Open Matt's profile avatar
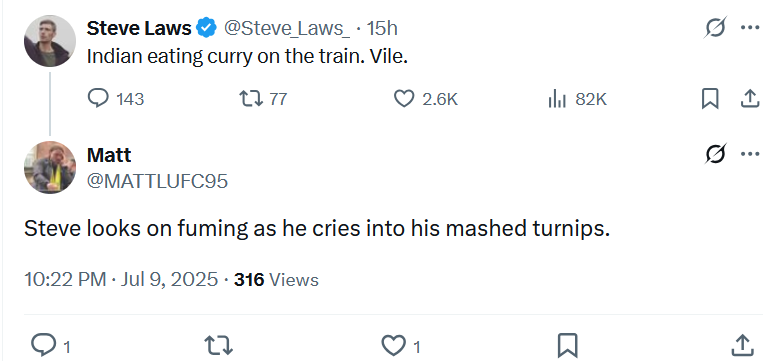Viewport: 783px width, 361px height. pyautogui.click(x=49, y=167)
